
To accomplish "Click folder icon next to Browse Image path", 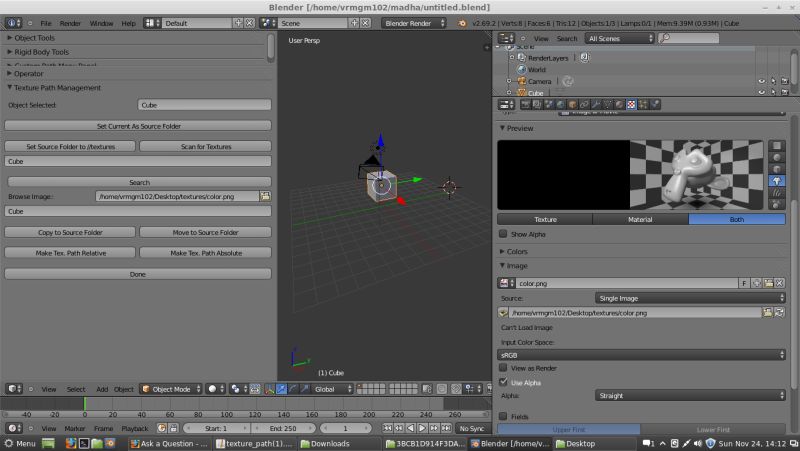I will click(x=265, y=196).
